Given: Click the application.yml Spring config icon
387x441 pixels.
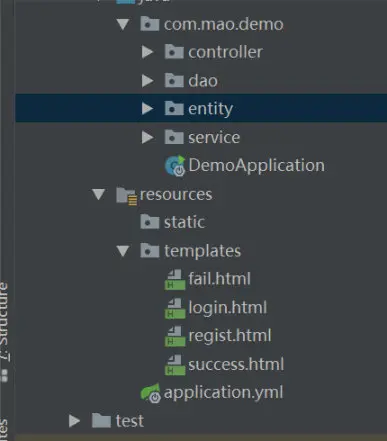Looking at the screenshot, I should pos(151,393).
